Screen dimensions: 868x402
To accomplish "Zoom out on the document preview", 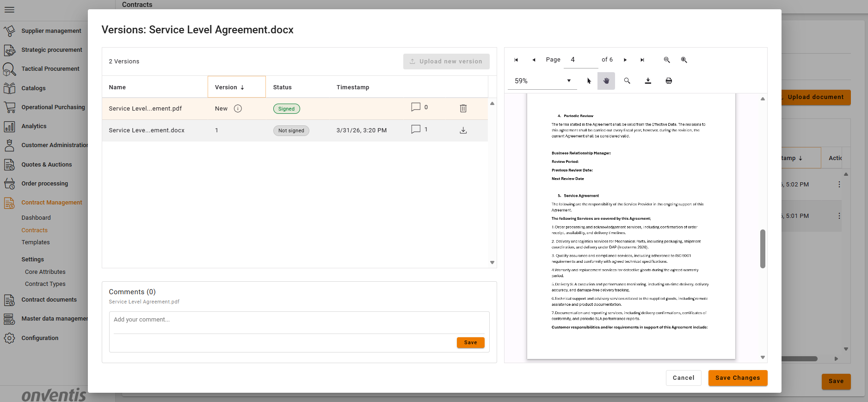I will click(667, 60).
